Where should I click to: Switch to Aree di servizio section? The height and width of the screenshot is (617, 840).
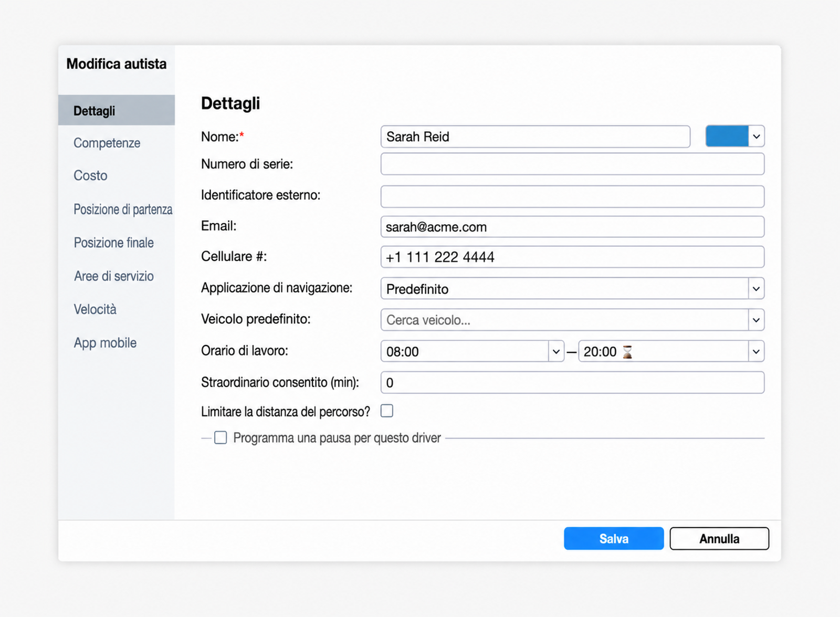[114, 276]
